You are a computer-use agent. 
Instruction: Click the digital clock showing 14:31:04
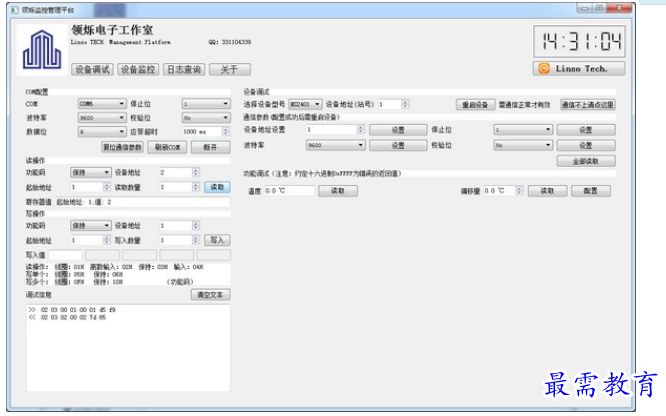579,41
